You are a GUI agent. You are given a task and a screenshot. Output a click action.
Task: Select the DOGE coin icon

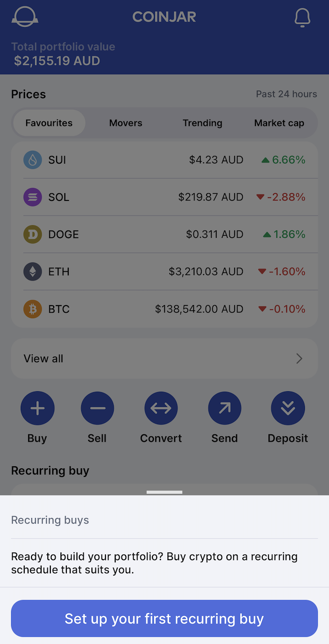point(32,234)
